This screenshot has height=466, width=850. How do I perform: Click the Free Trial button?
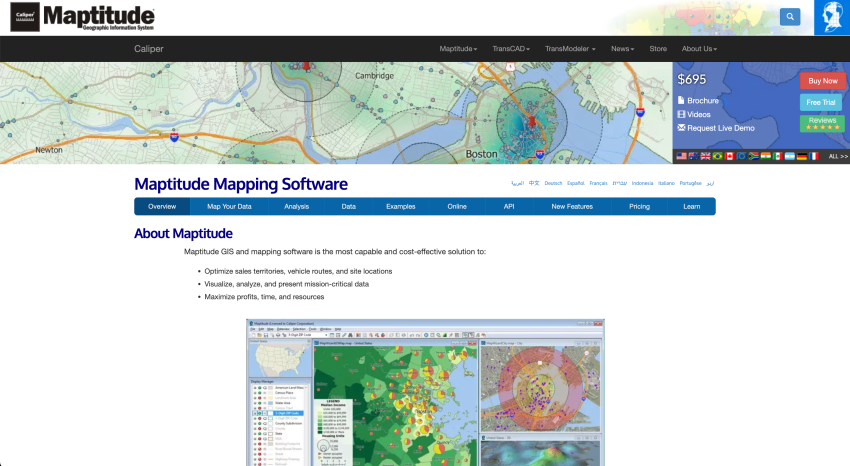(x=821, y=102)
